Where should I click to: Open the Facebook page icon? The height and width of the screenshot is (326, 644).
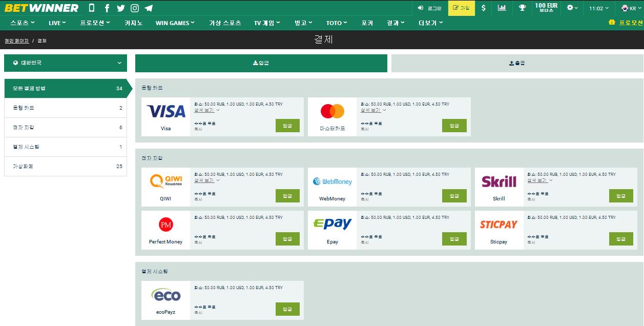tap(107, 8)
